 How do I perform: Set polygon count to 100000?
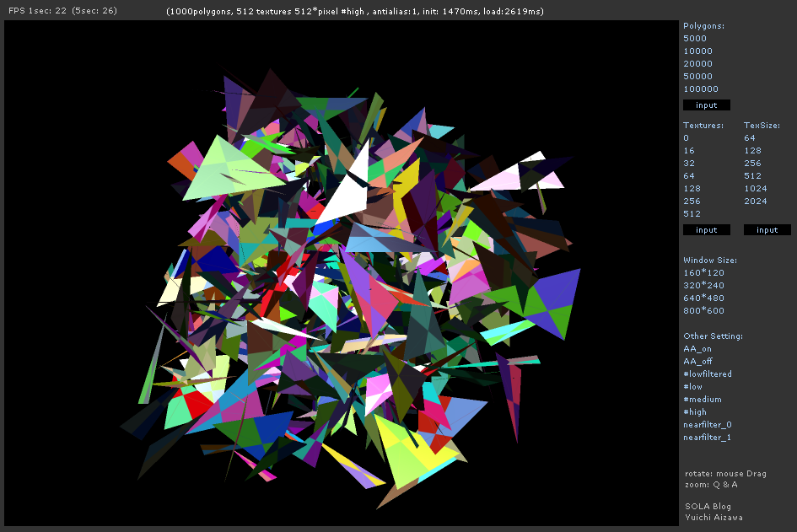tap(701, 89)
